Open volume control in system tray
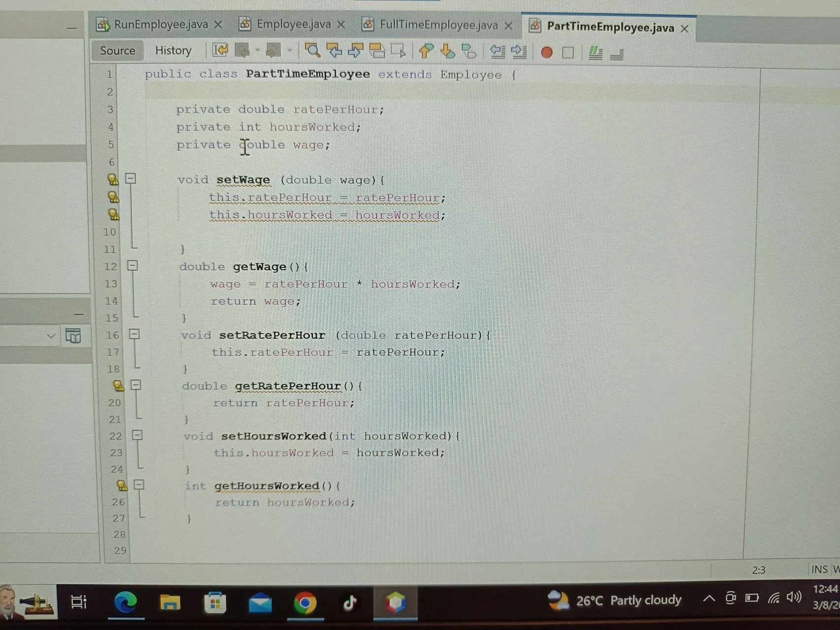 pos(794,598)
